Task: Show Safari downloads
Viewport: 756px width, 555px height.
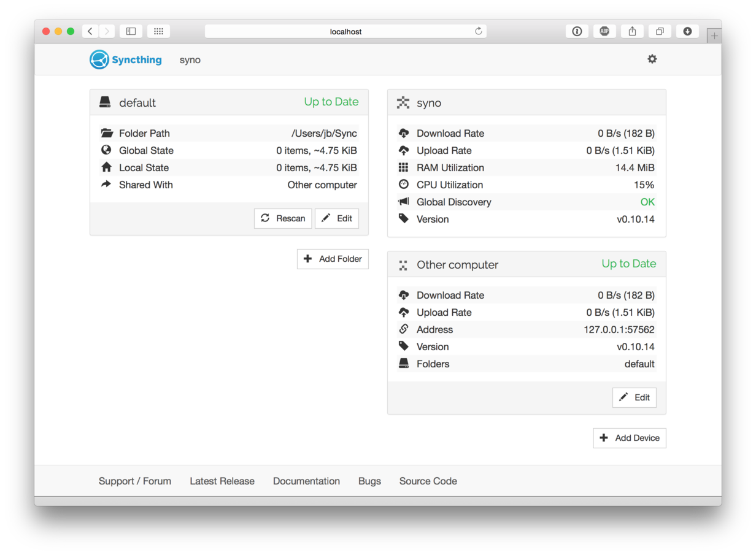Action: [687, 31]
